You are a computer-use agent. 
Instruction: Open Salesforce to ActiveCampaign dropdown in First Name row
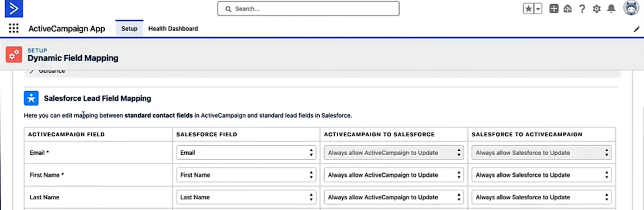coord(542,175)
